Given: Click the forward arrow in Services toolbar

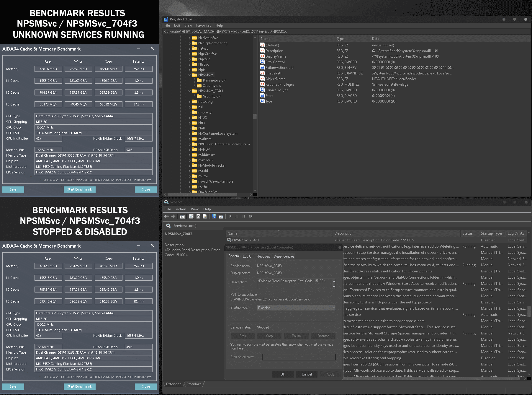Looking at the screenshot, I should 173,217.
